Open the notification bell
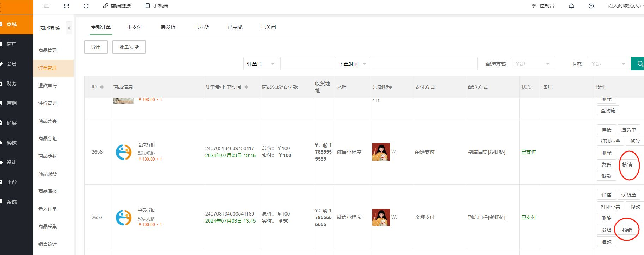Viewport: 644px width, 255px height. 571,6
